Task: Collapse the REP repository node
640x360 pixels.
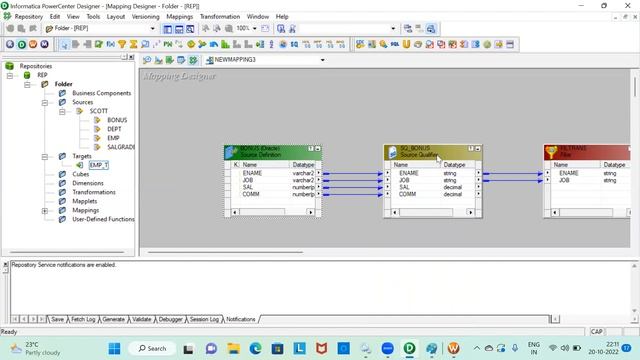Action: (10, 76)
